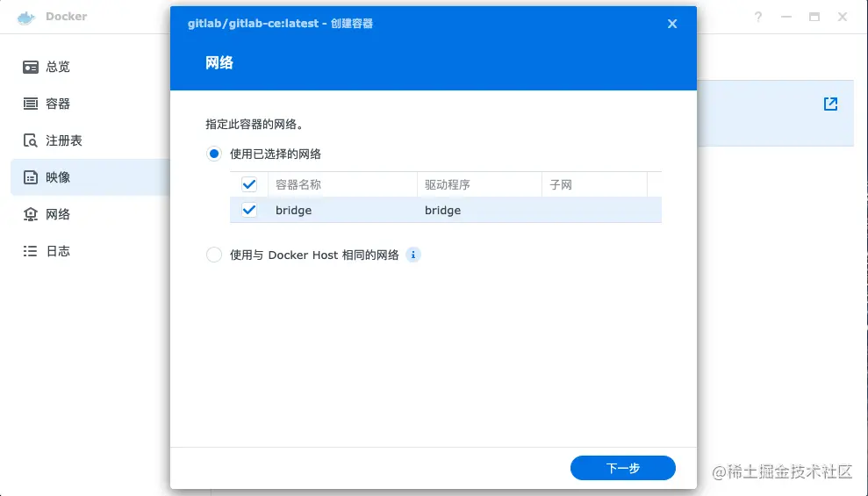Click the 下一步 next button
The width and height of the screenshot is (868, 496).
[623, 468]
